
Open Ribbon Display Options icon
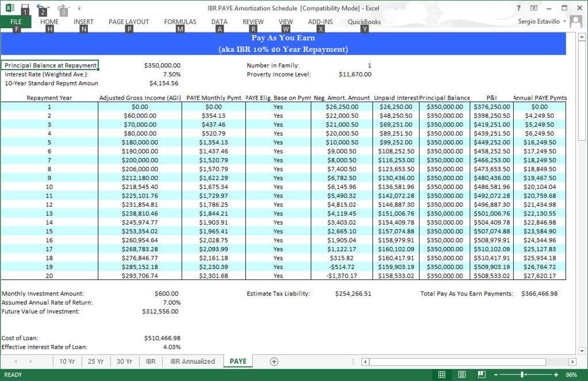pos(534,8)
